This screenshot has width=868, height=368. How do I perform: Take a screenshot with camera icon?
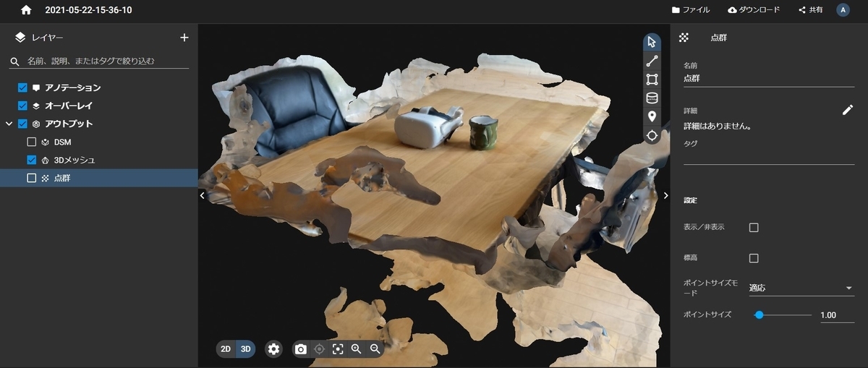(301, 349)
